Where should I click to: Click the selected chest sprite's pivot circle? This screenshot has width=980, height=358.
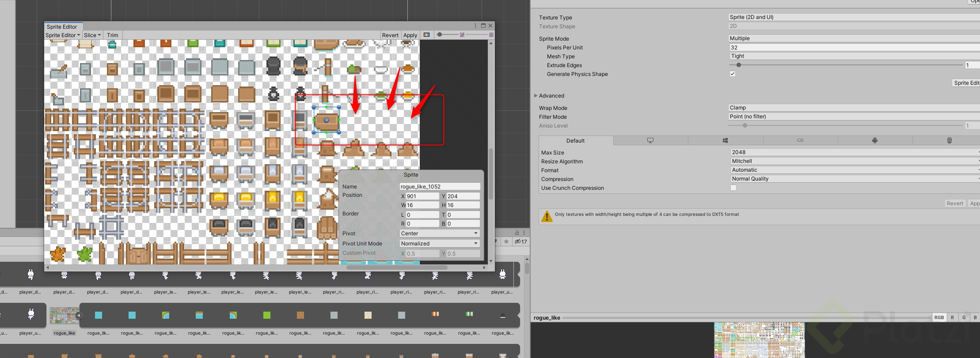(327, 120)
